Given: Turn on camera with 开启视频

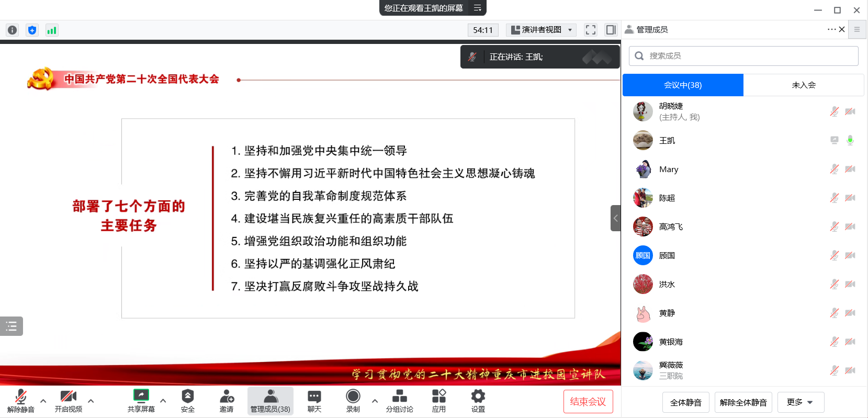Looking at the screenshot, I should click(x=69, y=401).
